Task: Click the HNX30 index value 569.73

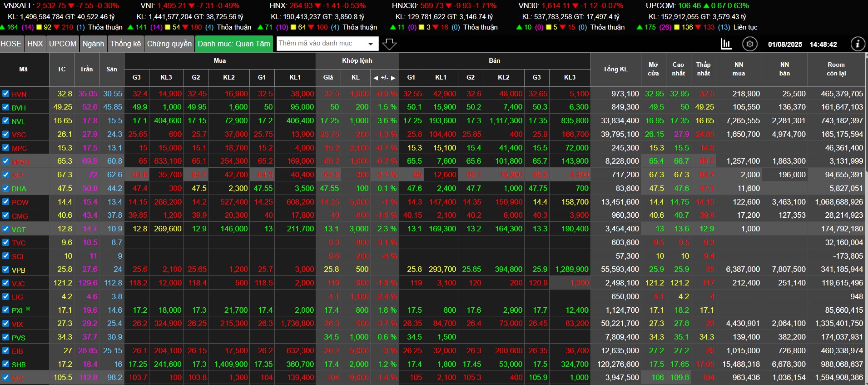Action: [431, 5]
